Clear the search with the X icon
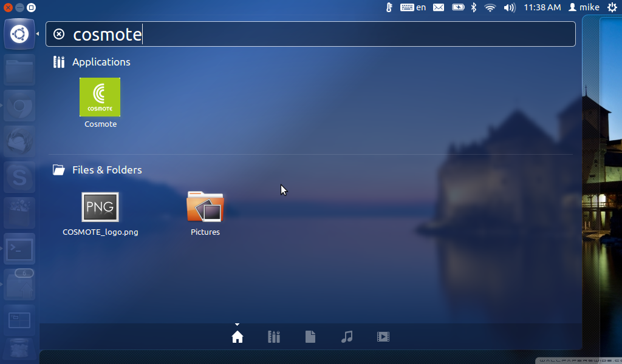The height and width of the screenshot is (364, 622). pyautogui.click(x=59, y=35)
